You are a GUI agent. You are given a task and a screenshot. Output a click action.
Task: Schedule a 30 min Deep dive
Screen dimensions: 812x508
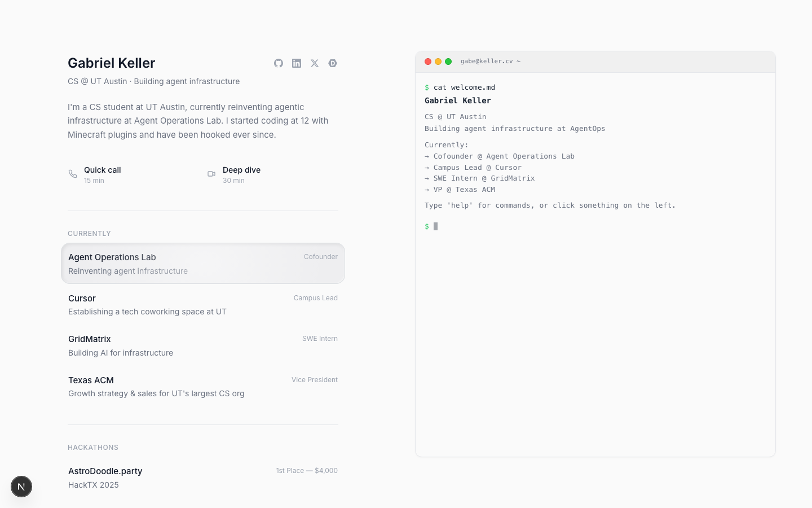241,174
